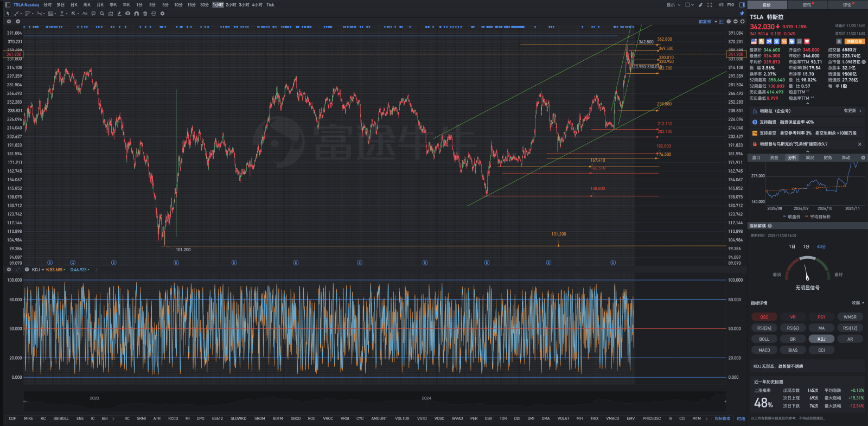Select the wave pattern drawing tool
Image resolution: width=868 pixels, height=426 pixels.
(x=39, y=14)
